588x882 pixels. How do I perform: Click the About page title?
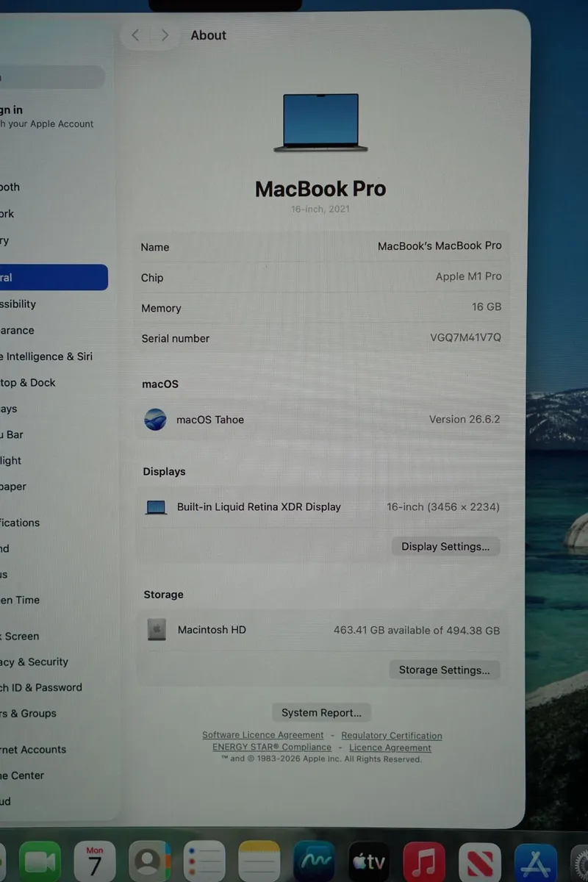[x=209, y=35]
